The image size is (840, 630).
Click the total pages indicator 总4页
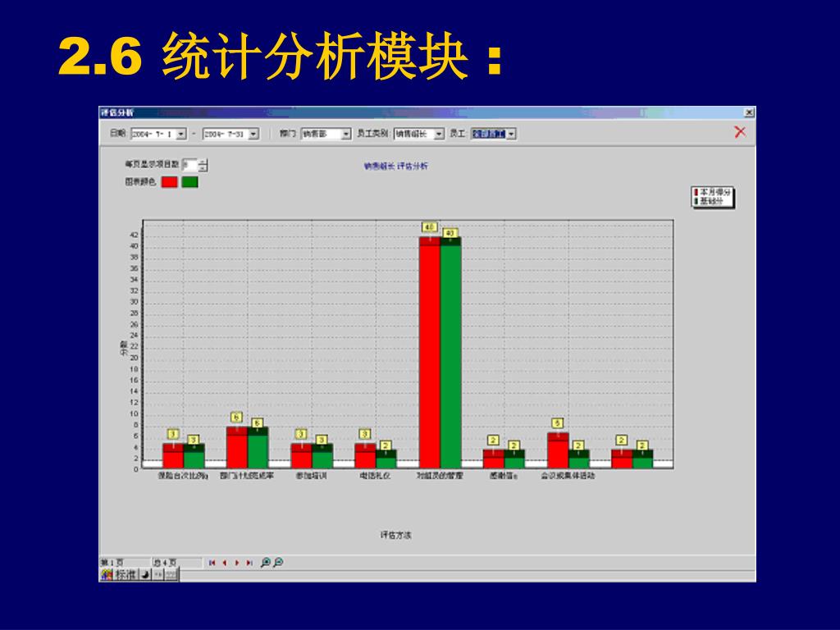pyautogui.click(x=164, y=563)
